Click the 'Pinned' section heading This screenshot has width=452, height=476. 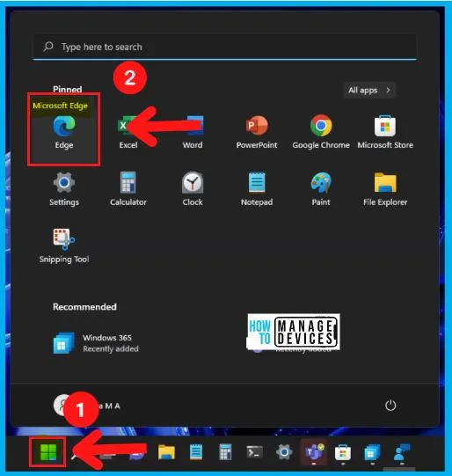pyautogui.click(x=68, y=89)
